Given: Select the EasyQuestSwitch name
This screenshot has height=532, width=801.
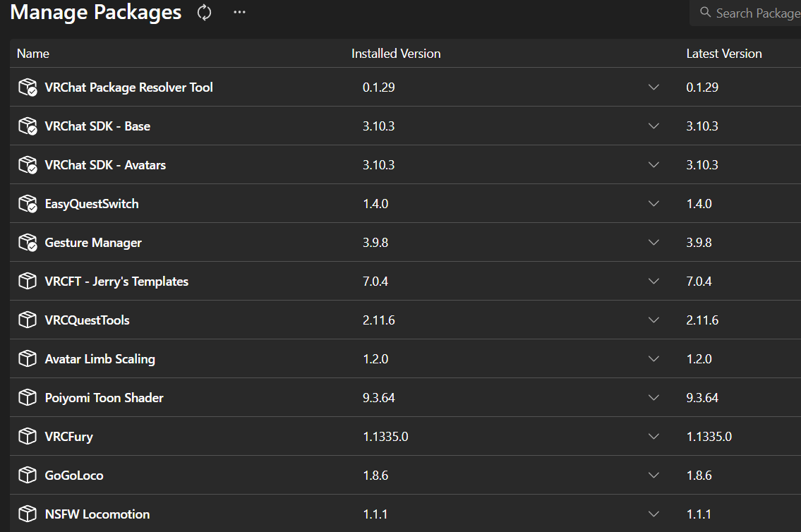Looking at the screenshot, I should pos(92,204).
